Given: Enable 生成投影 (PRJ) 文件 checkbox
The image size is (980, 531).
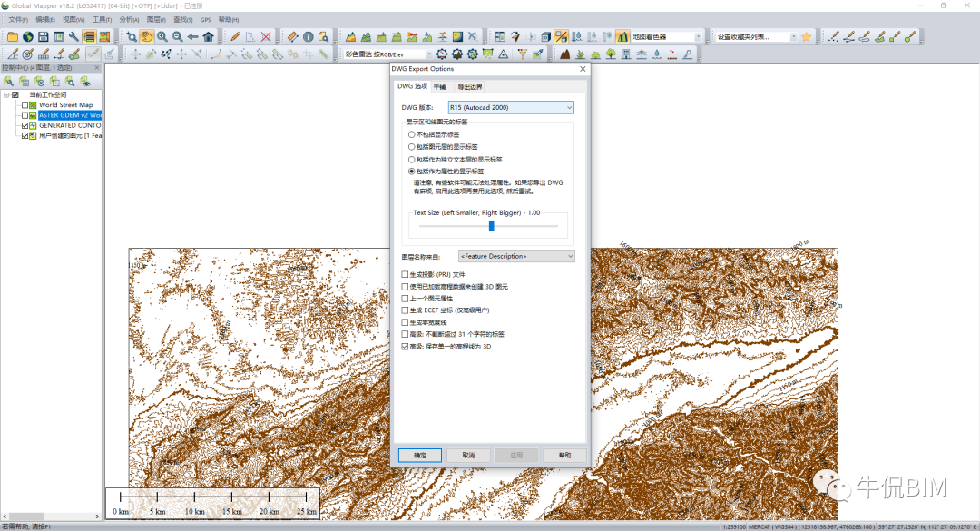Looking at the screenshot, I should 405,274.
